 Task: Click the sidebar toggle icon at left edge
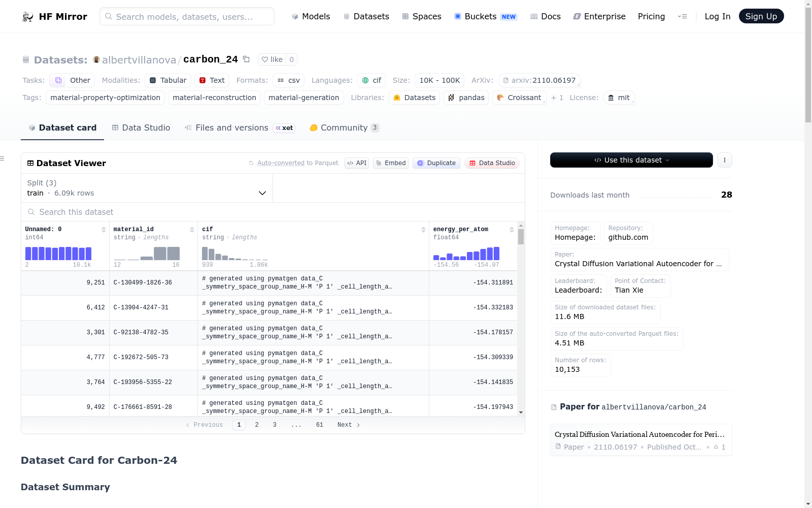coord(3,159)
